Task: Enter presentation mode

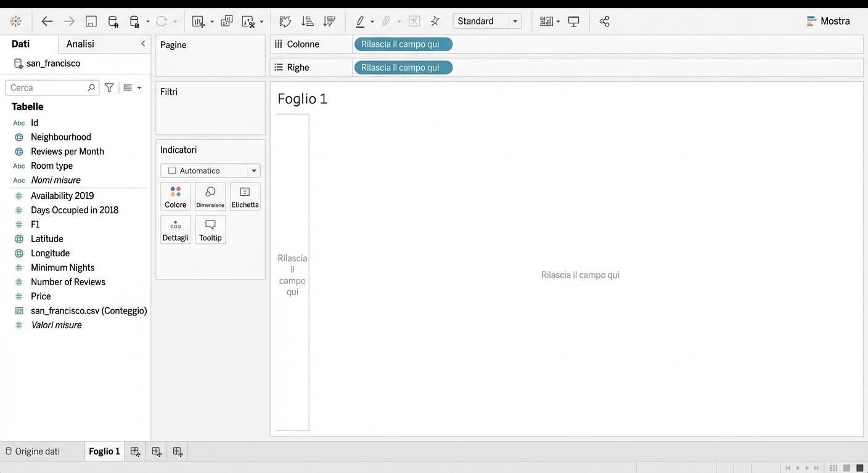Action: [x=574, y=22]
